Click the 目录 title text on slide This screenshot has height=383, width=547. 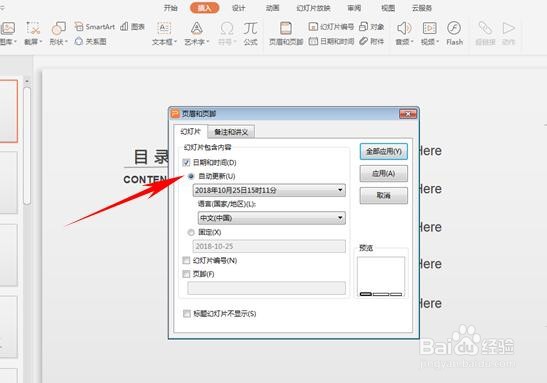coord(151,157)
